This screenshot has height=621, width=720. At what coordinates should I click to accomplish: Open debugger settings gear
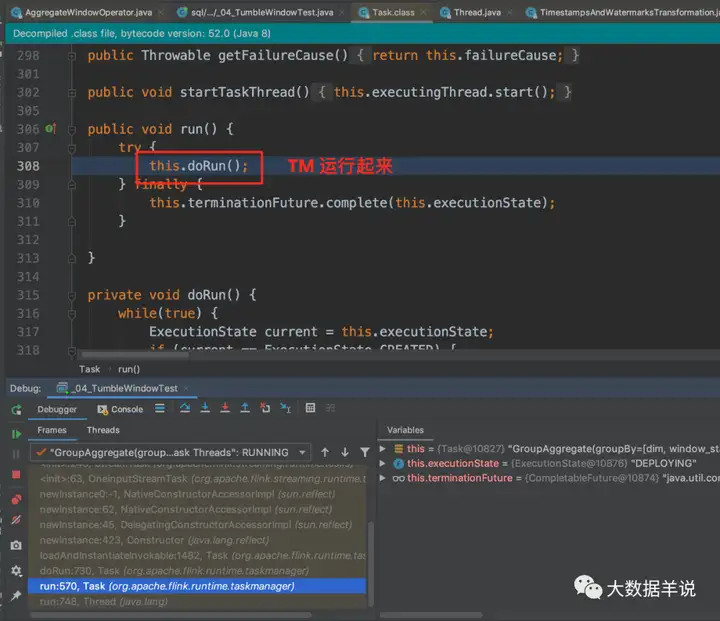coord(16,570)
